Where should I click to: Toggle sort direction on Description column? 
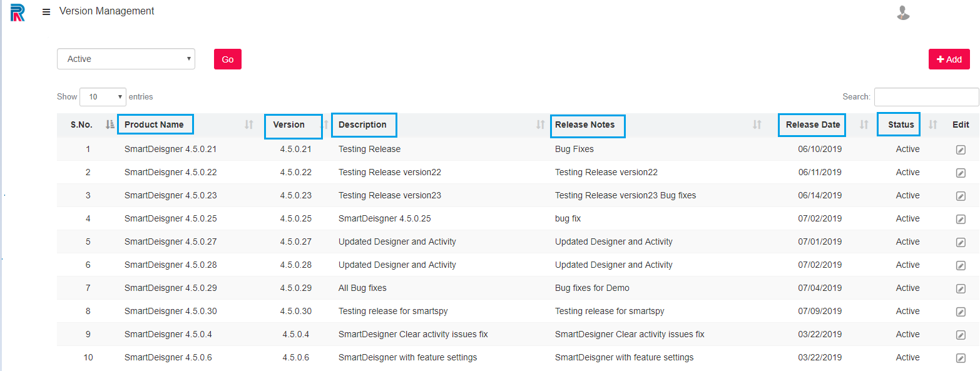pyautogui.click(x=539, y=125)
